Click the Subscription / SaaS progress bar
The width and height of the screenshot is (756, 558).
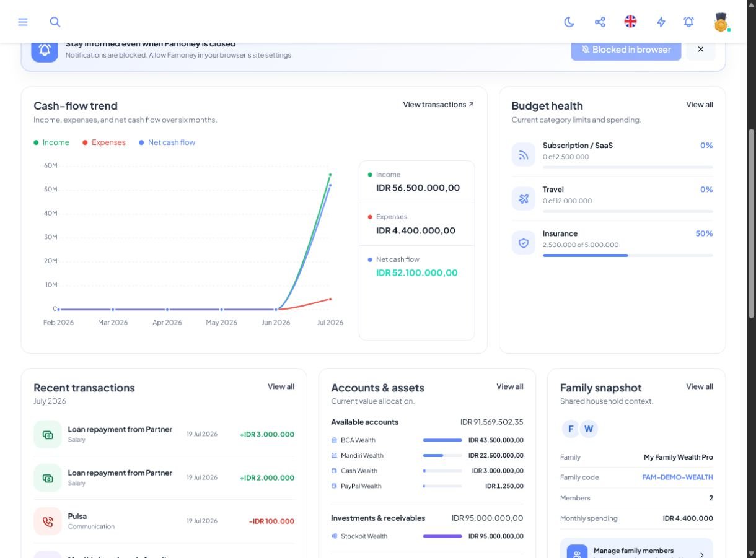[628, 167]
